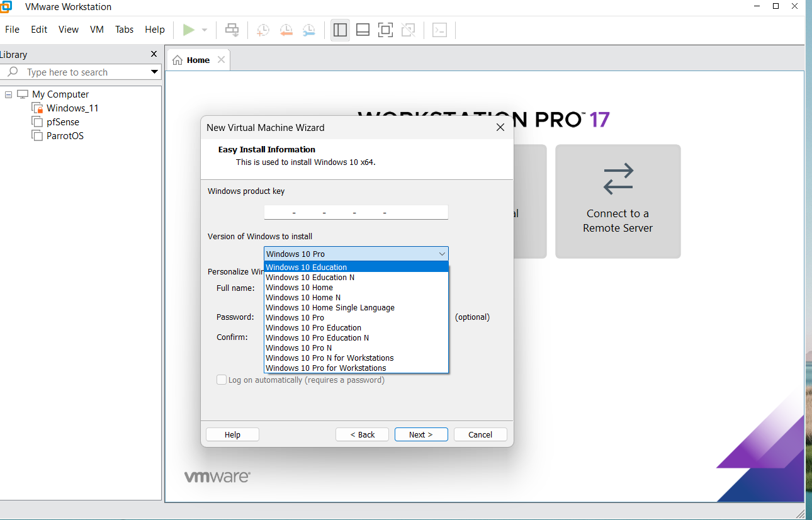The height and width of the screenshot is (520, 812).
Task: Cancel the New Virtual Machine Wizard
Action: [480, 434]
